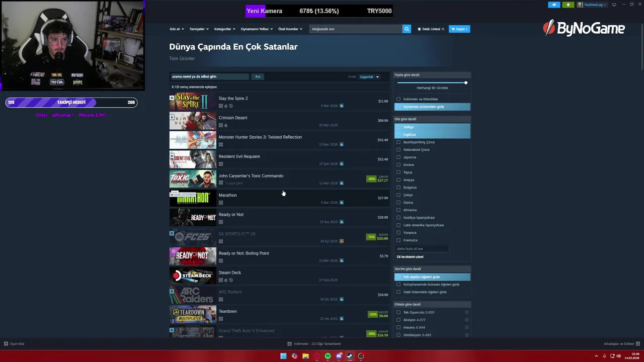Click the Marathon game thumbnail
644x362 pixels.
193,198
